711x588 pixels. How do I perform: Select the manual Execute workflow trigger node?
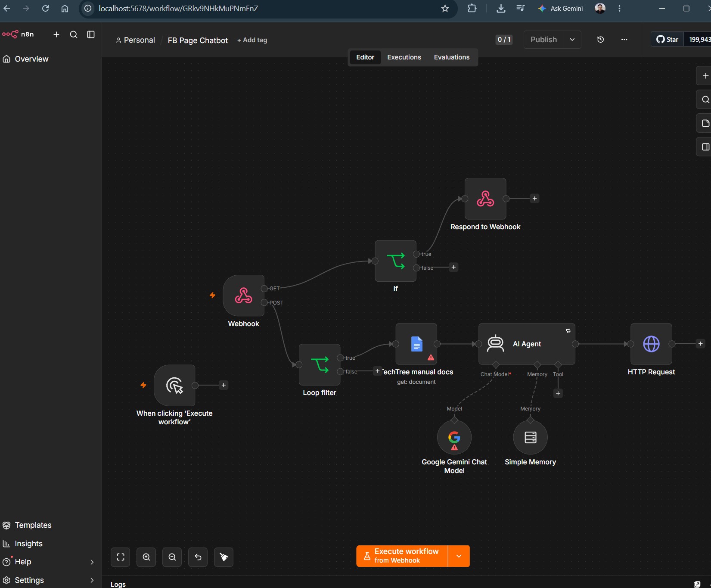(x=174, y=385)
